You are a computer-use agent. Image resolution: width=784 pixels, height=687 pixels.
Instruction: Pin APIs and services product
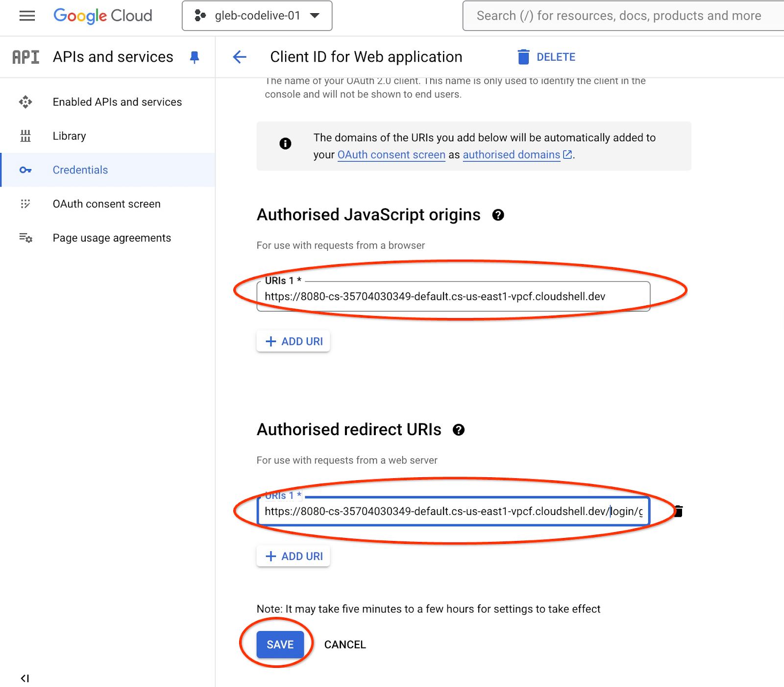point(195,57)
